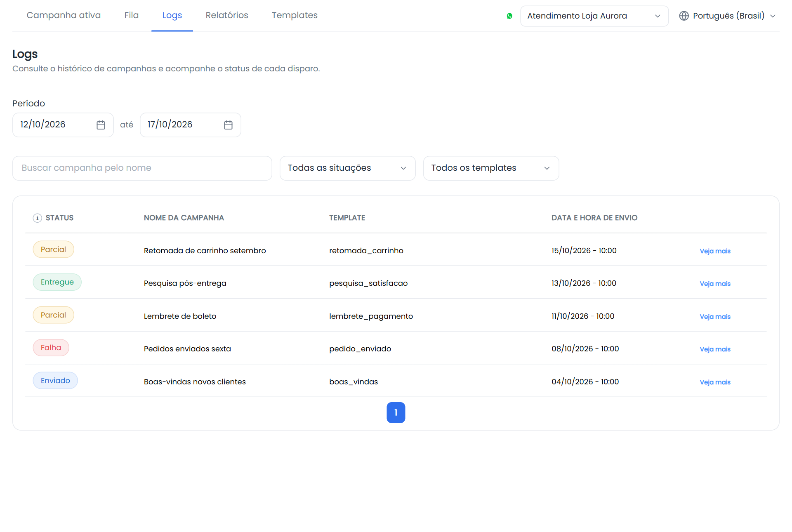Click send date 04/10/2026 - 10:00

585,382
